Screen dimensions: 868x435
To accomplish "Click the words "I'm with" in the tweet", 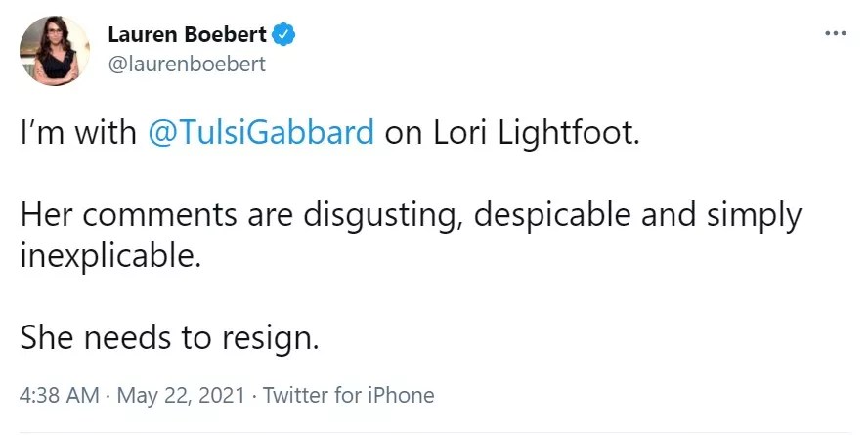I will [78, 132].
